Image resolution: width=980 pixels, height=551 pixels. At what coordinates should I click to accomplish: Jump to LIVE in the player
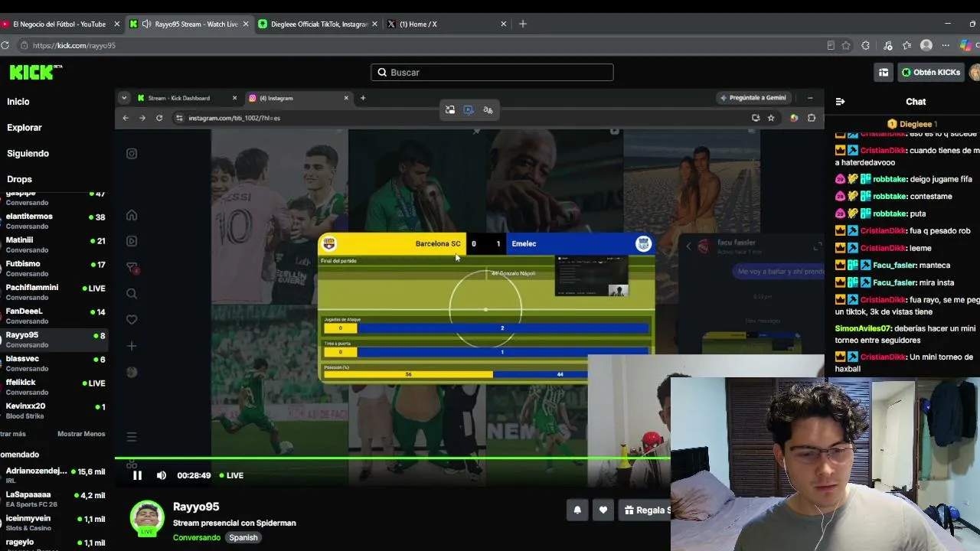coord(231,475)
